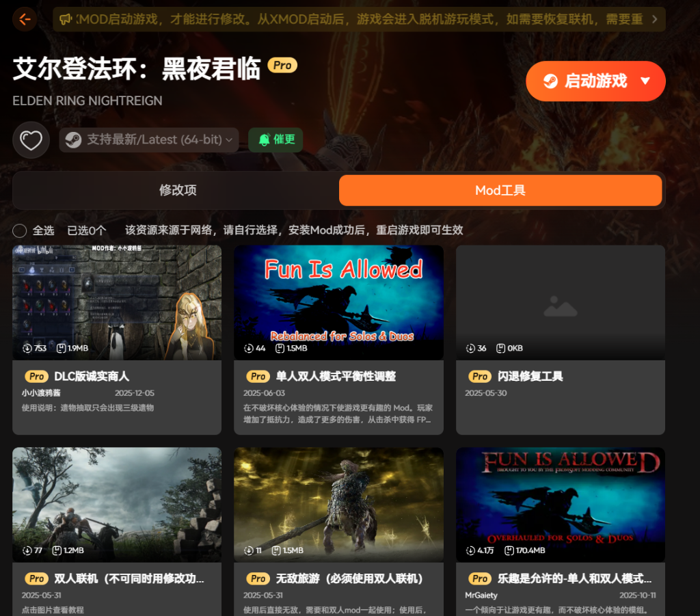The width and height of the screenshot is (700, 616).
Task: Open the 单人双人模式平衡性调整 mod title
Action: click(x=336, y=376)
